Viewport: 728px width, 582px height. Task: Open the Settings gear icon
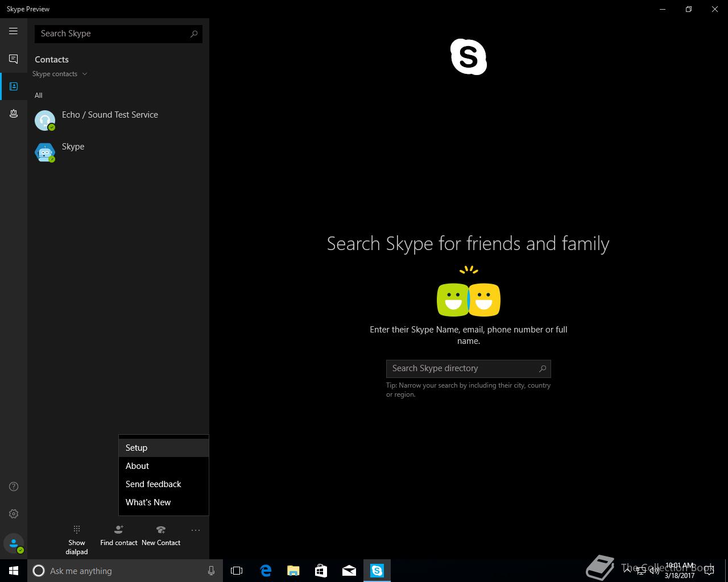(x=14, y=514)
